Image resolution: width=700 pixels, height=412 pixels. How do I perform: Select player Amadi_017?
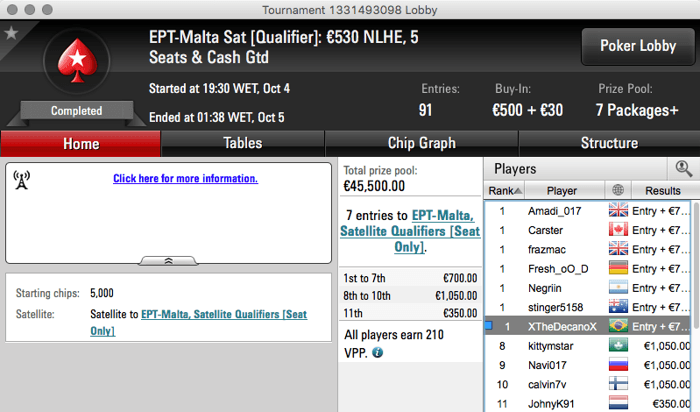pyautogui.click(x=554, y=211)
